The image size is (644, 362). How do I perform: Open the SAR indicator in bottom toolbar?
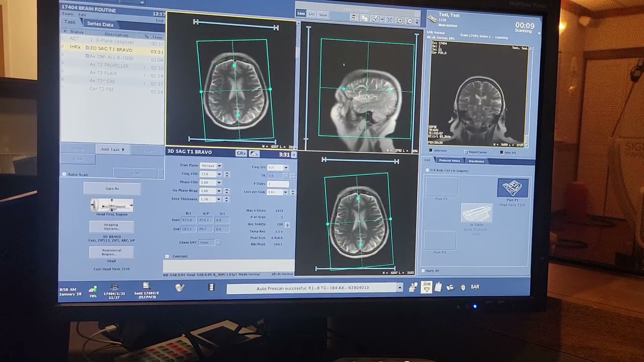[x=475, y=287]
